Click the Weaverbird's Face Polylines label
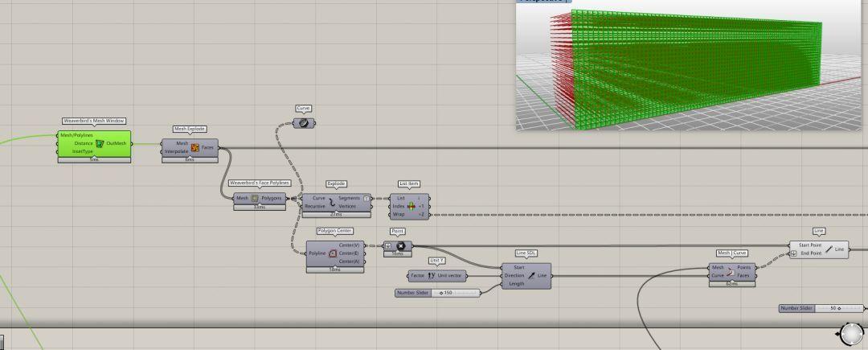Image resolution: width=868 pixels, height=350 pixels. (260, 183)
